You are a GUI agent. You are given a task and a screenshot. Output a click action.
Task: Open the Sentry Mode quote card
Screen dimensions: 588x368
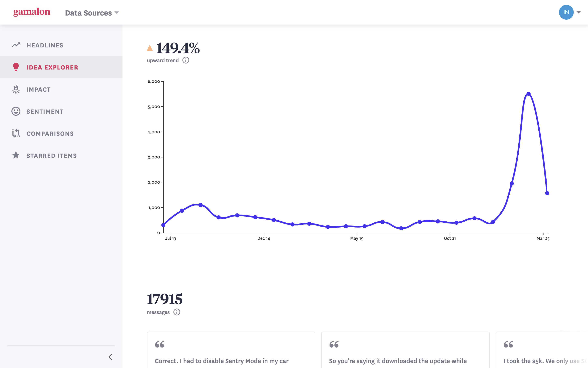click(x=231, y=350)
